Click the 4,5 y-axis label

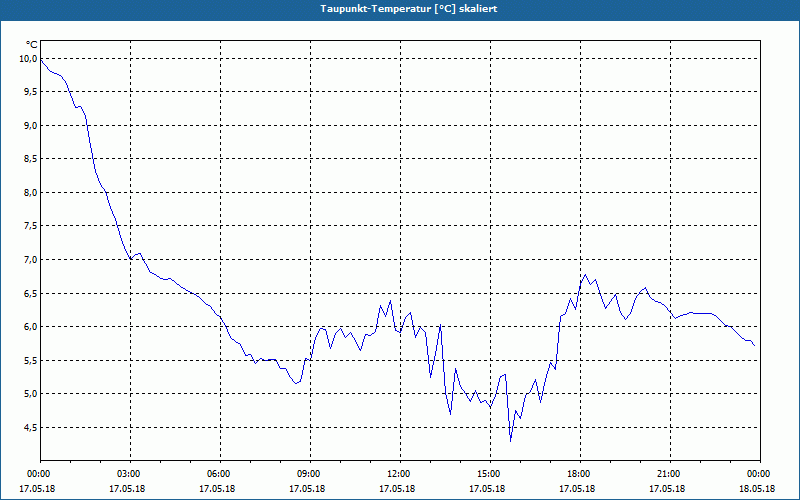tap(31, 428)
